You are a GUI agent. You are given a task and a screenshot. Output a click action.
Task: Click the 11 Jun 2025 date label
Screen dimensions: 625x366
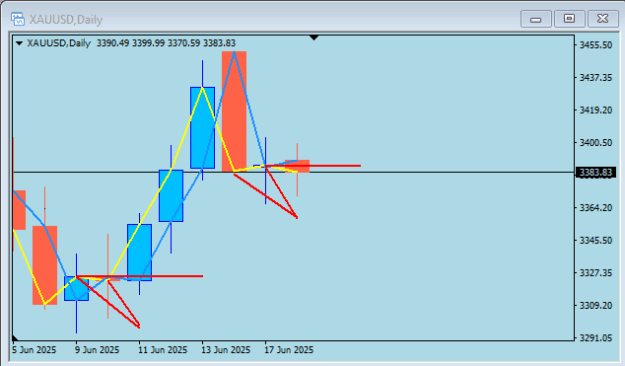(163, 350)
